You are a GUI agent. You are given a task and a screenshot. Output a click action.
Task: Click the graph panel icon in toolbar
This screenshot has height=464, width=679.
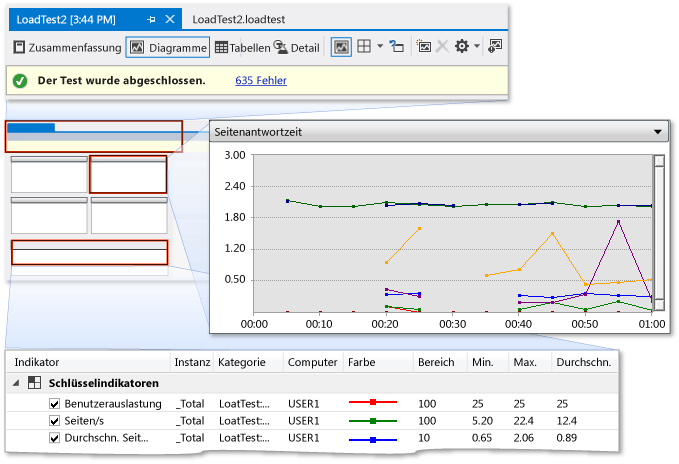[x=341, y=47]
